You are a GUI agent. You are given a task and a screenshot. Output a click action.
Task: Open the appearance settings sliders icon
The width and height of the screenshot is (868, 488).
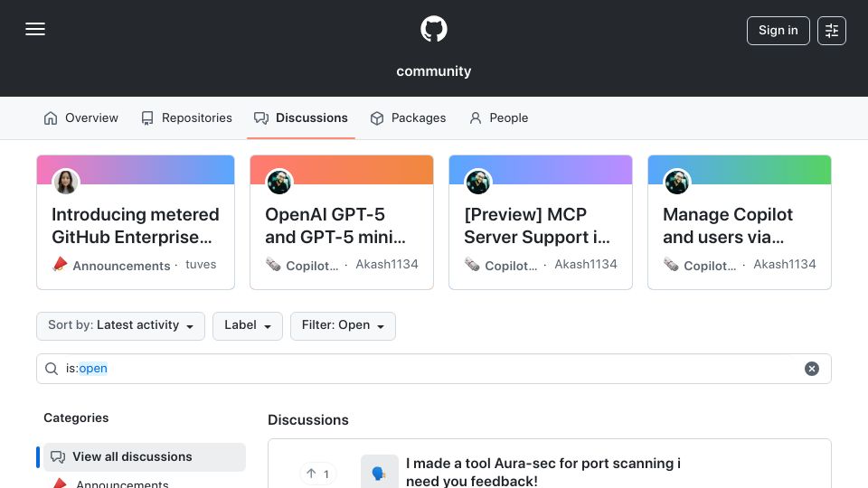coord(832,31)
